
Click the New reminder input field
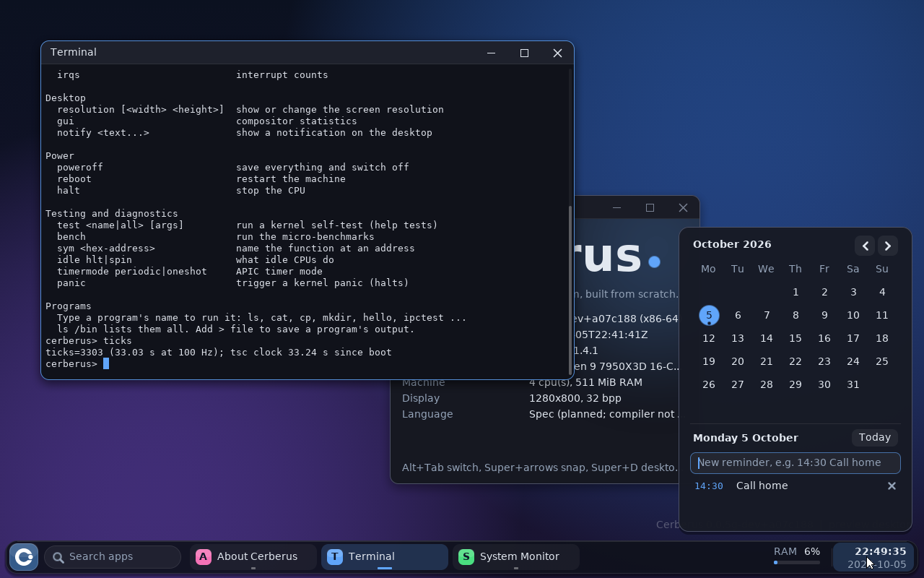coord(796,462)
